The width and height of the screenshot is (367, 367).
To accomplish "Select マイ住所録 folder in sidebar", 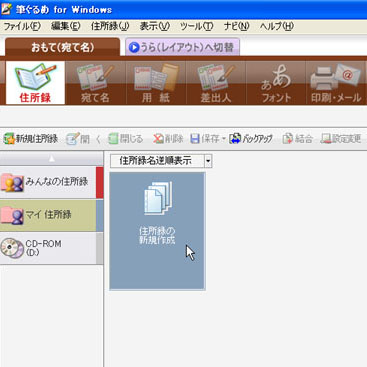I will [x=48, y=215].
